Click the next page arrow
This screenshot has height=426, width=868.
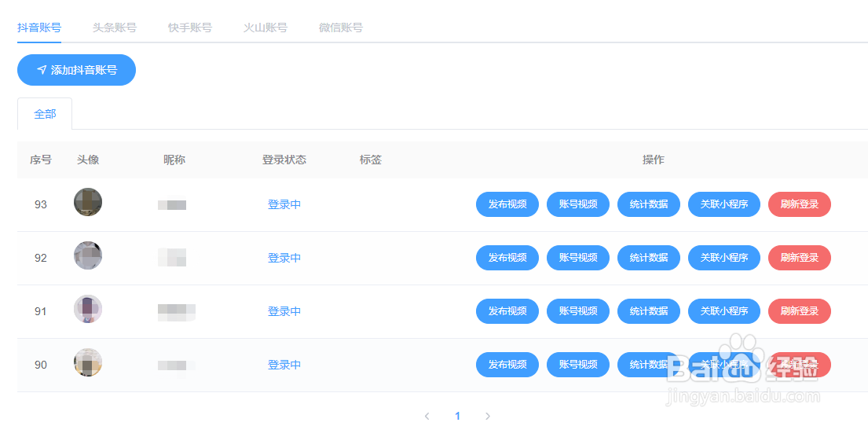[x=488, y=416]
